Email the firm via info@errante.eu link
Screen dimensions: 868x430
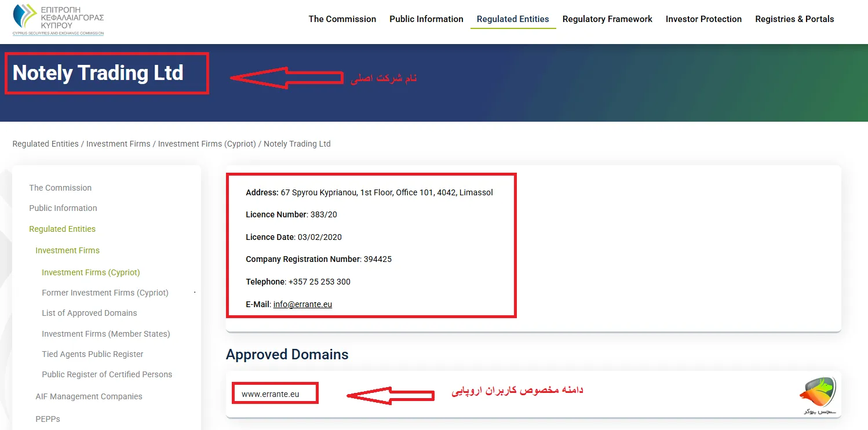click(x=302, y=304)
